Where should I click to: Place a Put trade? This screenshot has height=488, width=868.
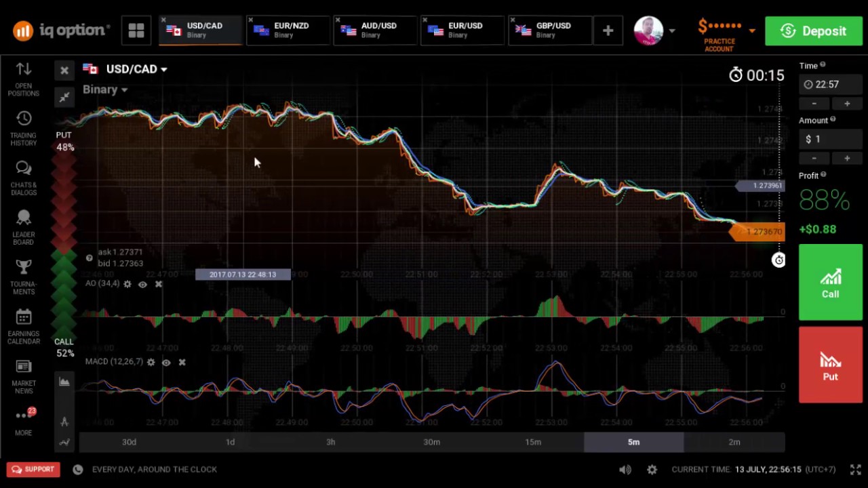pyautogui.click(x=830, y=365)
